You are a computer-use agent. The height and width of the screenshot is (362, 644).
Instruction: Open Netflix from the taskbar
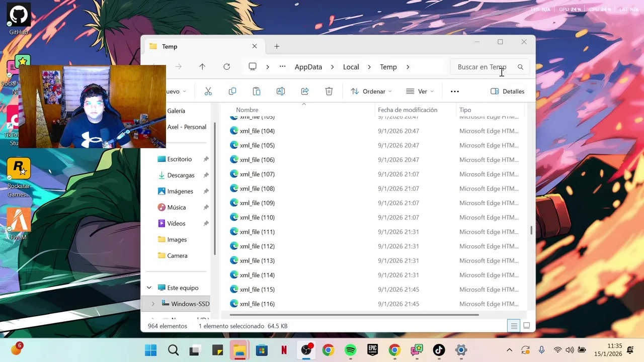tap(284, 350)
